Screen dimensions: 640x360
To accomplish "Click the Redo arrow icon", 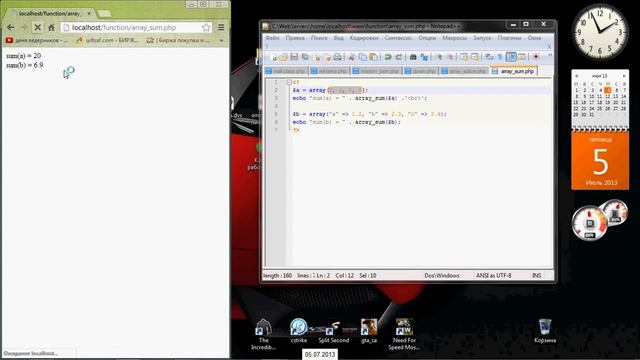I will tap(399, 57).
